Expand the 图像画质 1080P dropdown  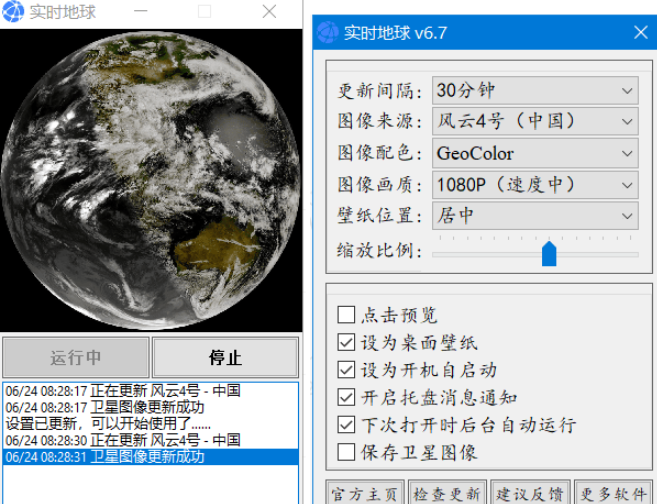pyautogui.click(x=534, y=184)
